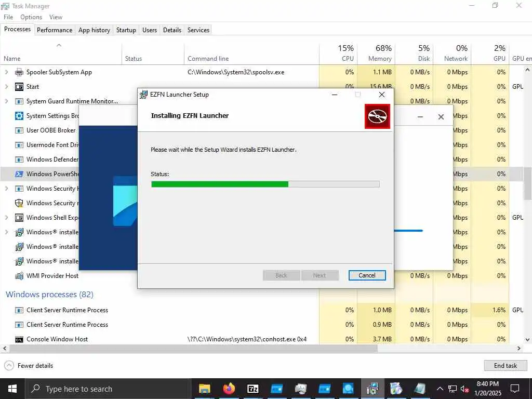
Task: Open the View menu
Action: pyautogui.click(x=56, y=17)
